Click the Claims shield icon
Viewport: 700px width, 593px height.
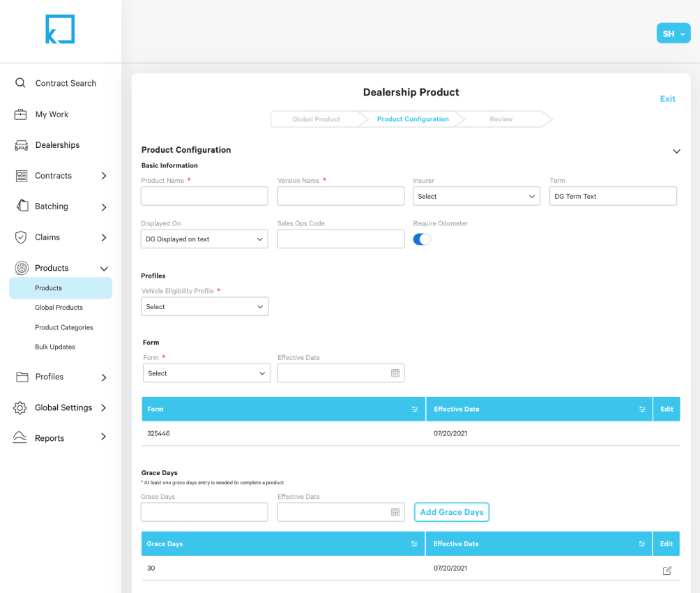coord(21,237)
